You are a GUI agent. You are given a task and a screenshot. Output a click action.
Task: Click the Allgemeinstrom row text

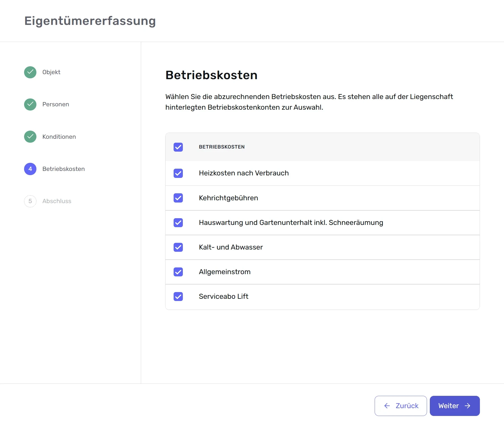(x=225, y=272)
